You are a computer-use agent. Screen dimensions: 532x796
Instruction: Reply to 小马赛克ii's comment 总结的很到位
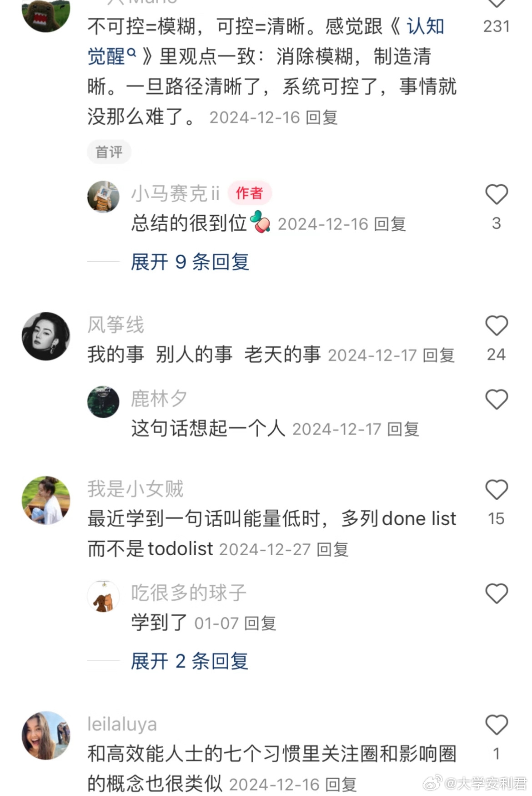(390, 224)
